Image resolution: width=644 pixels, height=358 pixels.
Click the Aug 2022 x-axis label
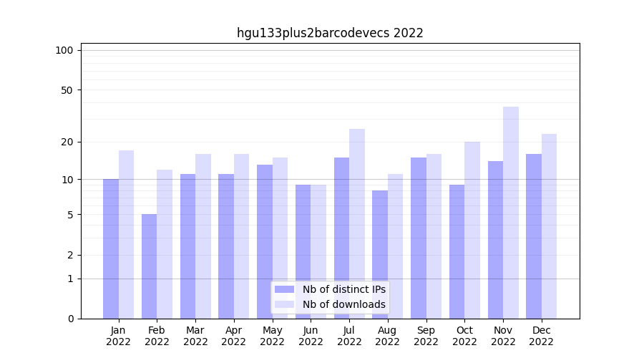point(387,336)
